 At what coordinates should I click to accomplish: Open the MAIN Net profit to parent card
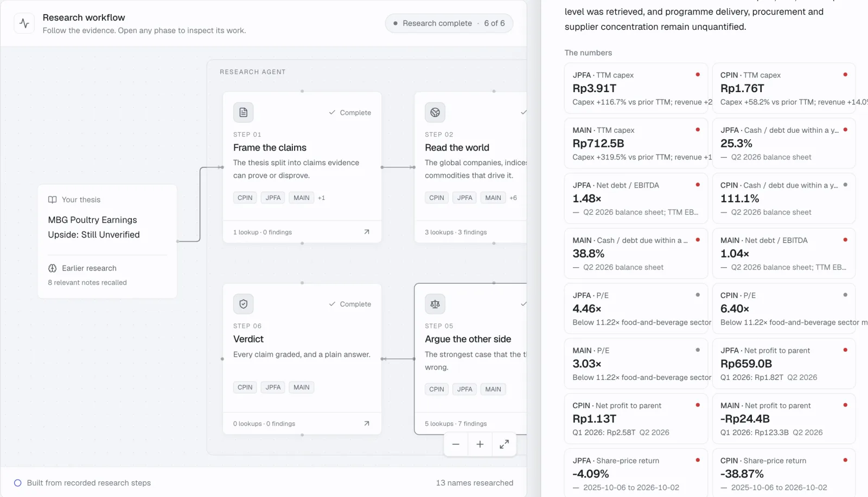pyautogui.click(x=784, y=418)
